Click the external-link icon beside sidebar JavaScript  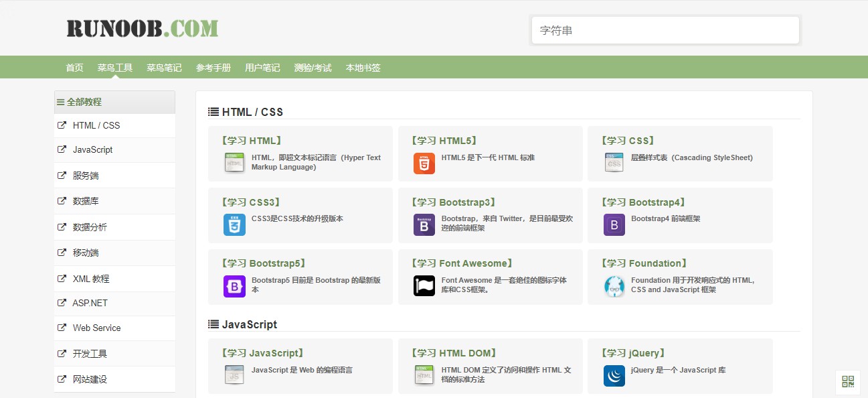pos(62,149)
